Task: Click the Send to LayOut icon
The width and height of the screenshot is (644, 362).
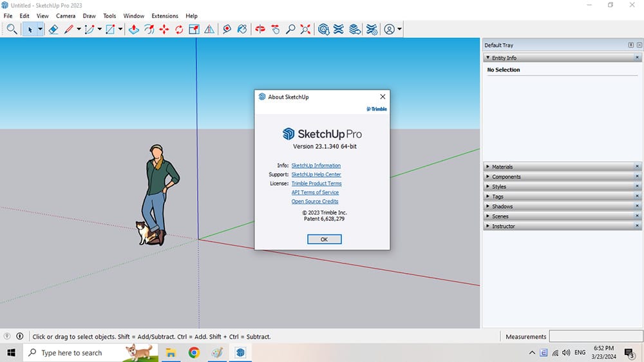Action: coord(355,29)
